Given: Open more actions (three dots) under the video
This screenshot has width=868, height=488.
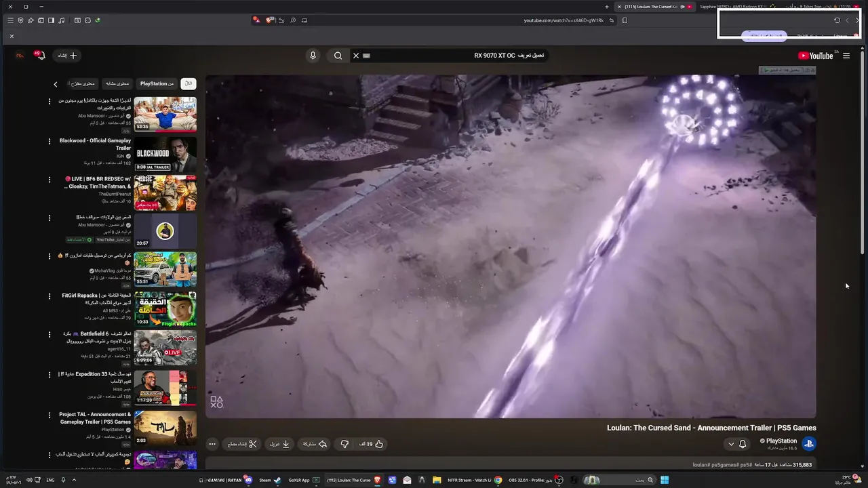Looking at the screenshot, I should (x=212, y=444).
